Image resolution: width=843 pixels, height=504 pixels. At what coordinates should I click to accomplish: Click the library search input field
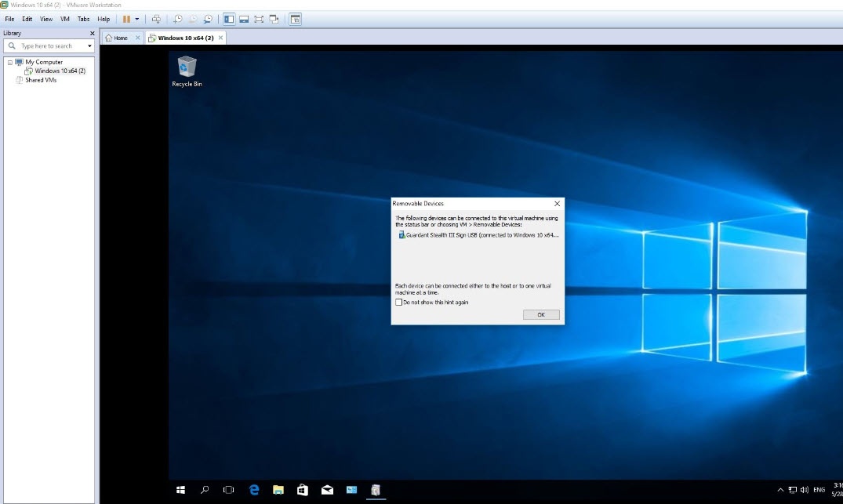[x=49, y=46]
